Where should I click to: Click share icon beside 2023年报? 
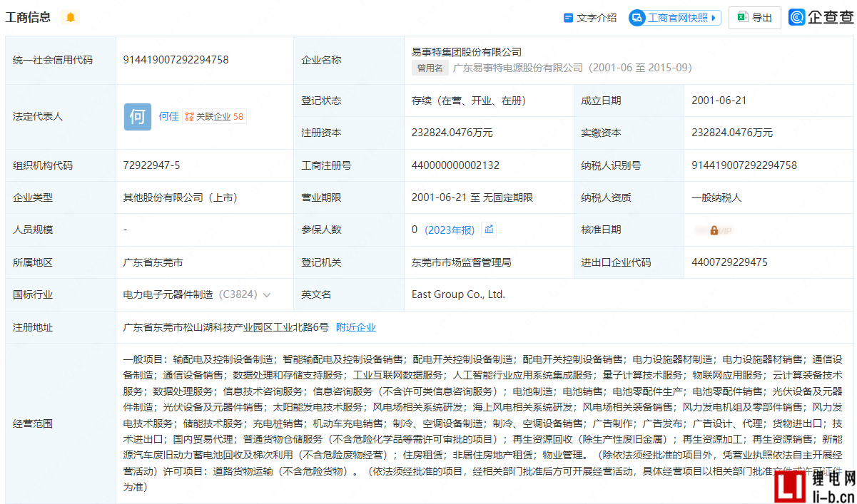[489, 230]
